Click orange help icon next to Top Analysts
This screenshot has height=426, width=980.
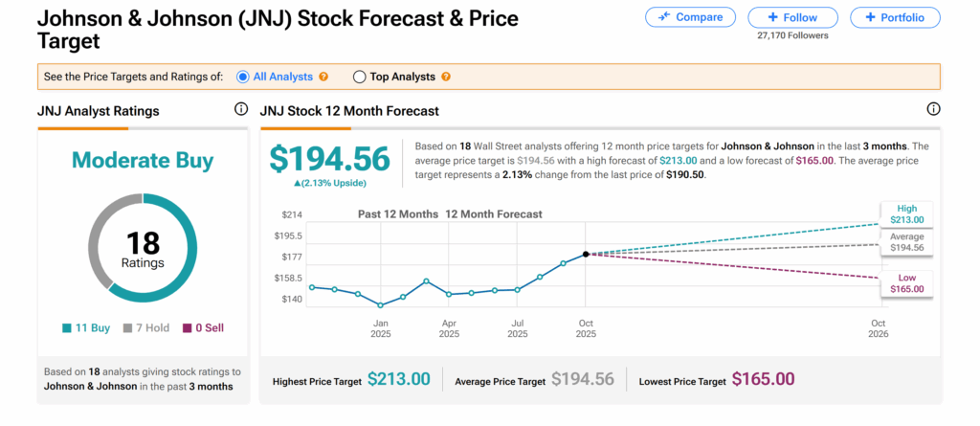coord(446,77)
